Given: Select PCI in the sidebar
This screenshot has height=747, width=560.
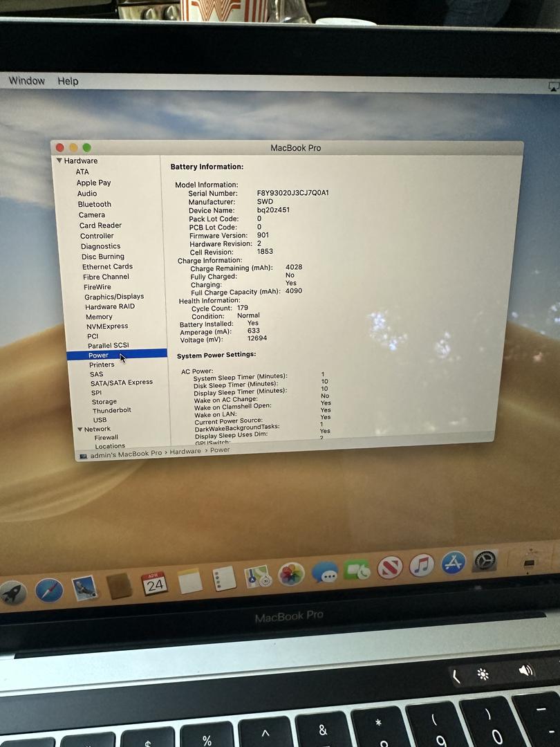Looking at the screenshot, I should [x=93, y=336].
